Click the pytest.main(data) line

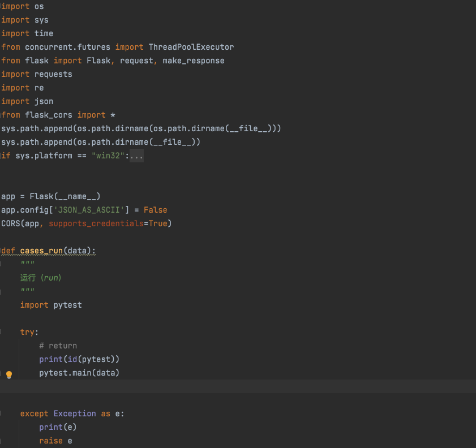click(x=79, y=373)
